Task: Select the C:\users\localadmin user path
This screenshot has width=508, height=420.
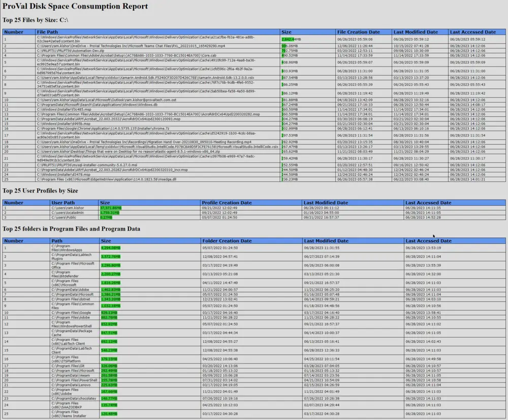Action: [68, 213]
